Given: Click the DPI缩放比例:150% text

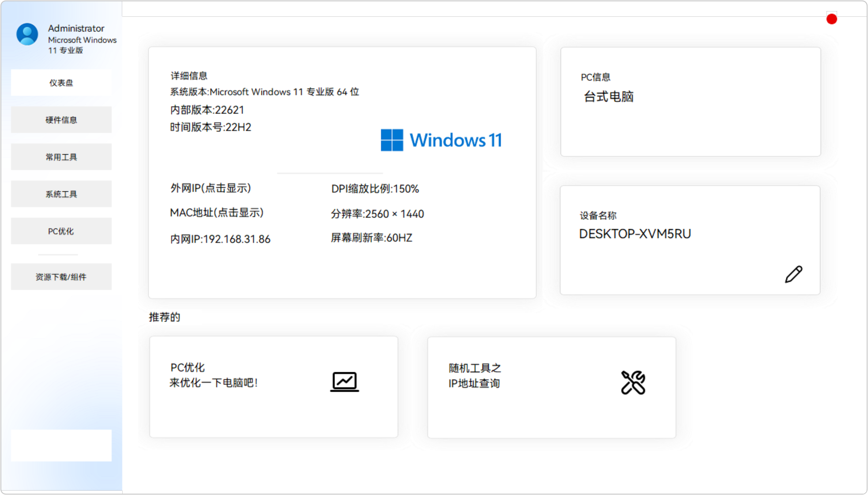Looking at the screenshot, I should (x=375, y=189).
